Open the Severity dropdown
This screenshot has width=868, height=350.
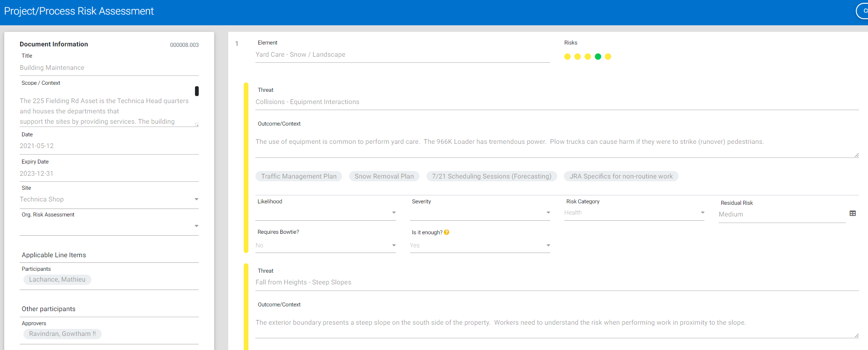480,213
